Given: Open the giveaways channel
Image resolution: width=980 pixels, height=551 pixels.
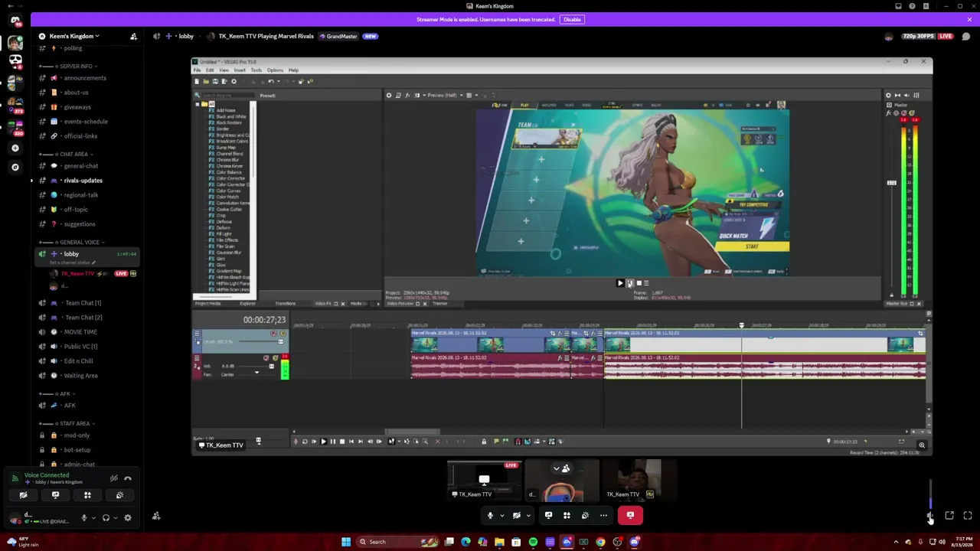Looking at the screenshot, I should (87, 107).
